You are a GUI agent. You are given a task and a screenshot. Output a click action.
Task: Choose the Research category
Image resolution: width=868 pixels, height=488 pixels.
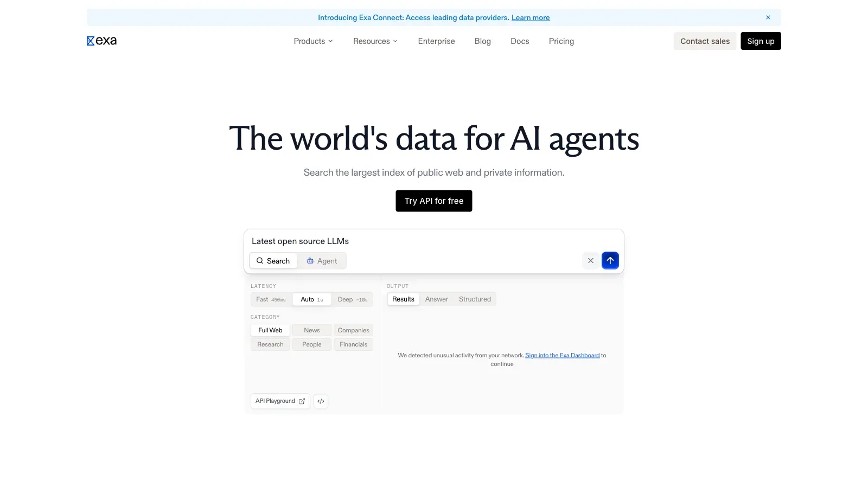point(270,344)
